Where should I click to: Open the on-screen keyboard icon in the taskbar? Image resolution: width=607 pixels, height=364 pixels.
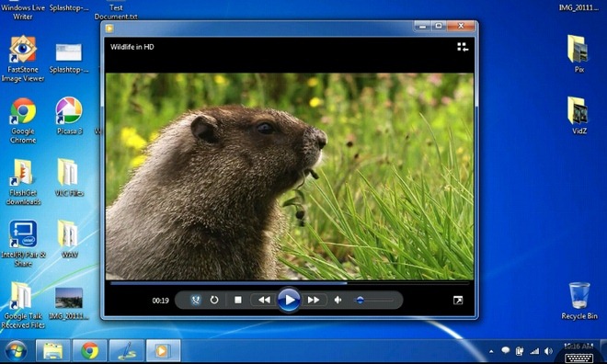[x=578, y=358]
